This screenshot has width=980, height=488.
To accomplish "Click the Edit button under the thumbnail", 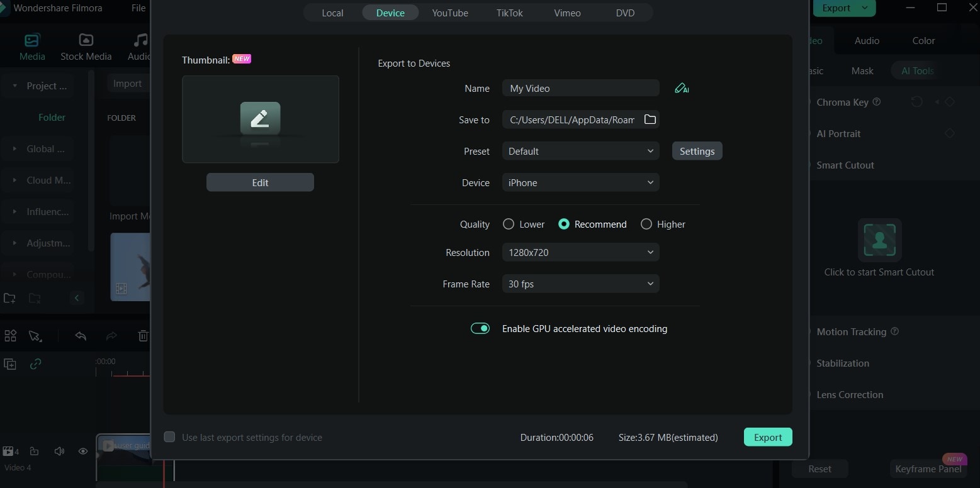I will (x=260, y=182).
